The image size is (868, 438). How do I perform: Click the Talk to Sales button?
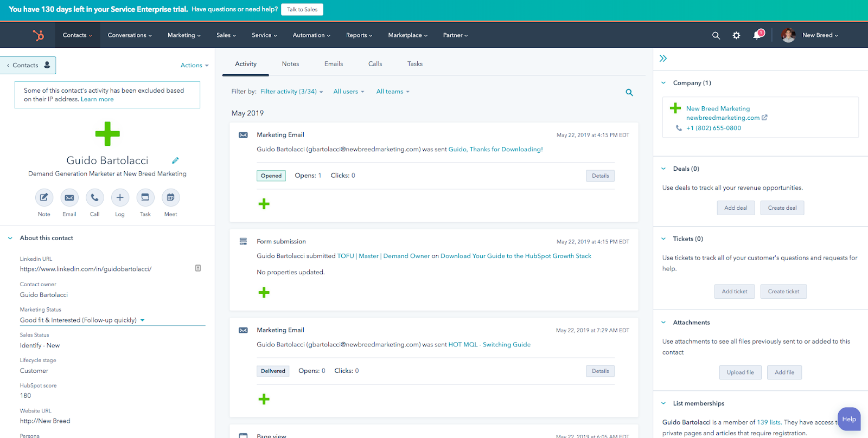tap(302, 9)
